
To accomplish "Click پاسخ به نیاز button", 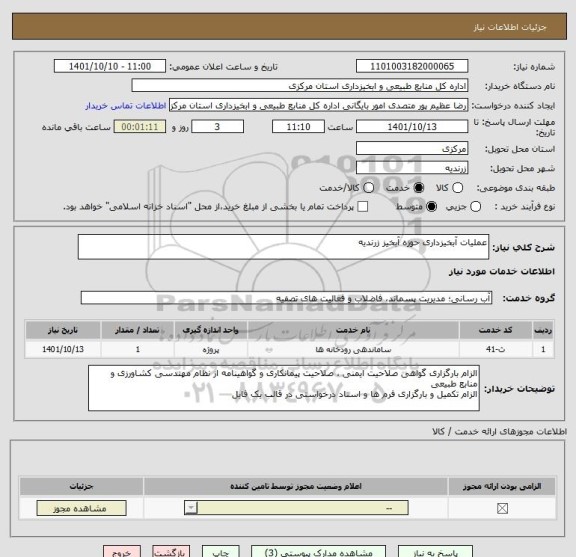I will coord(435,552).
